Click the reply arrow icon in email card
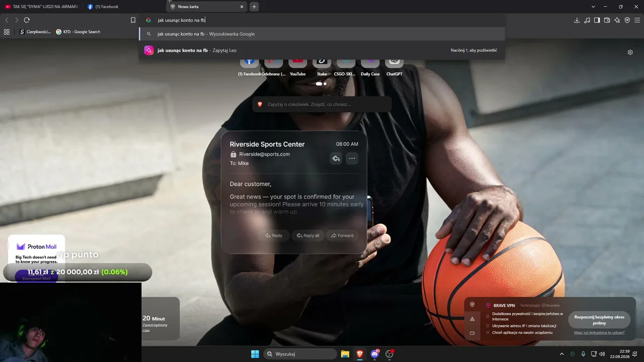The width and height of the screenshot is (644, 362). point(336,158)
